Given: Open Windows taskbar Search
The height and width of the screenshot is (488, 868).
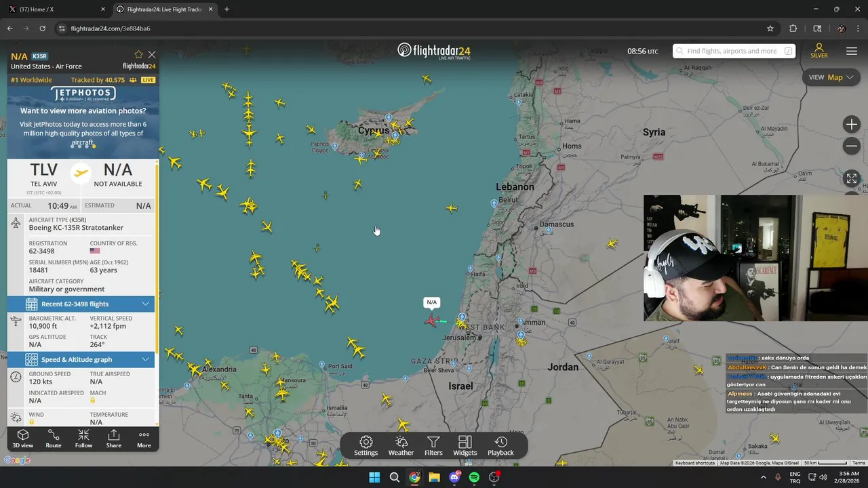Looking at the screenshot, I should coord(394,477).
